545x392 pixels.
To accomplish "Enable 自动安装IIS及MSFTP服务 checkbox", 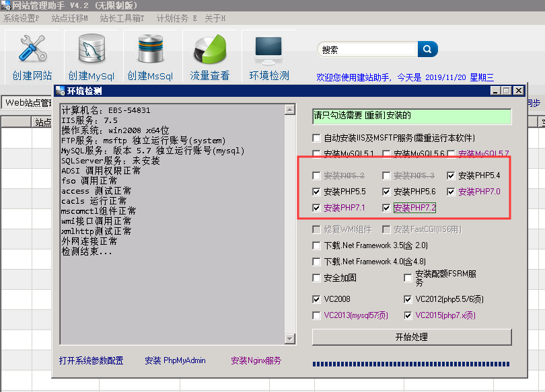I will 317,138.
